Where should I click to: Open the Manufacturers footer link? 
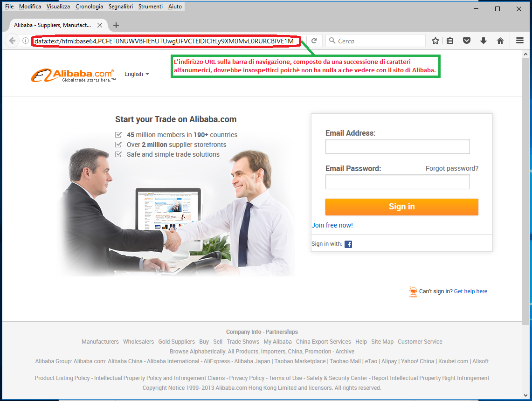click(x=100, y=342)
